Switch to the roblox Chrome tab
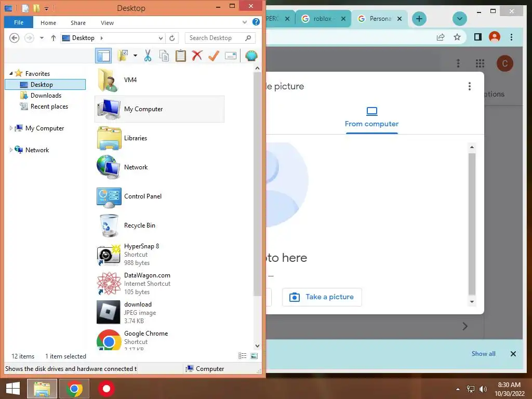Viewport: 532px width, 399px height. tap(322, 19)
